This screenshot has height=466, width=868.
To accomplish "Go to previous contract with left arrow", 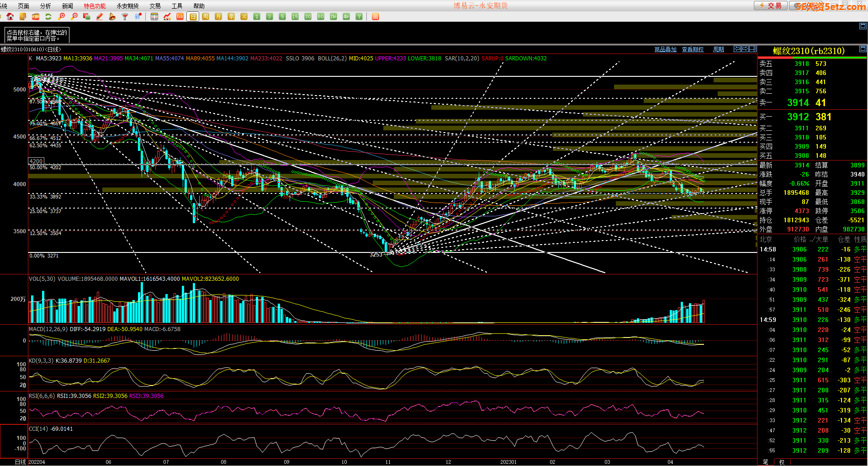I will point(737,49).
